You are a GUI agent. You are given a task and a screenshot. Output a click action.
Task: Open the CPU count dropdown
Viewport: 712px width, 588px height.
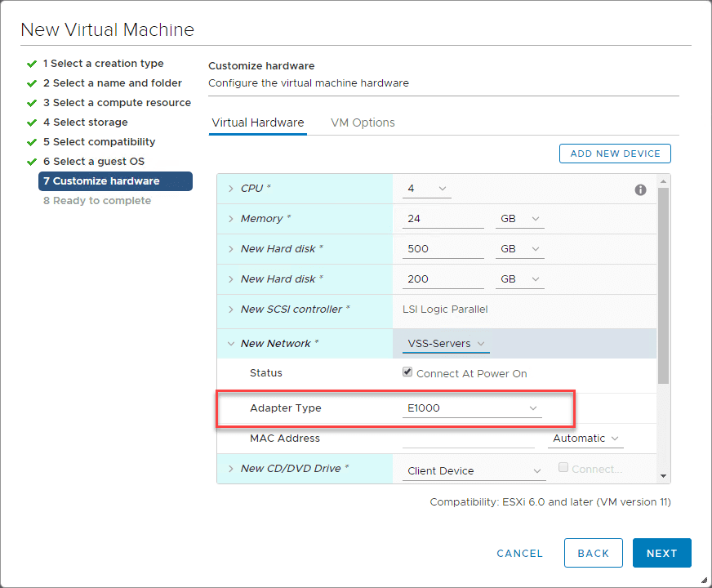pos(427,189)
